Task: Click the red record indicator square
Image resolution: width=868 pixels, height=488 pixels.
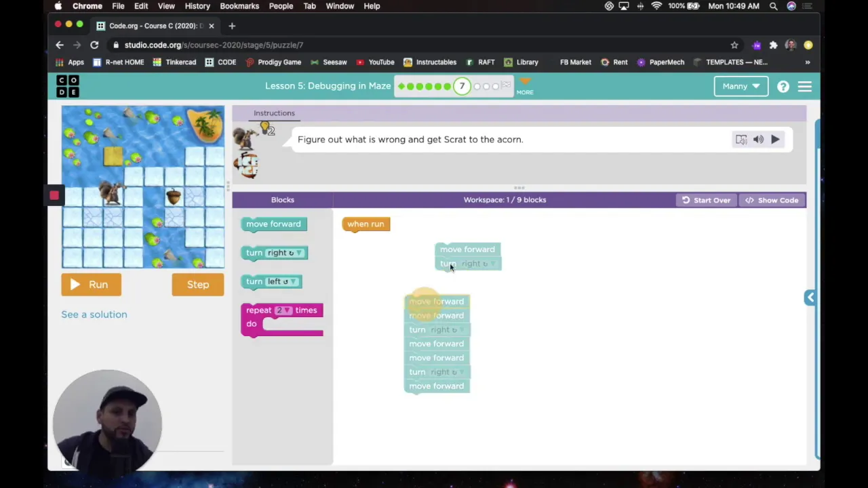Action: (54, 196)
